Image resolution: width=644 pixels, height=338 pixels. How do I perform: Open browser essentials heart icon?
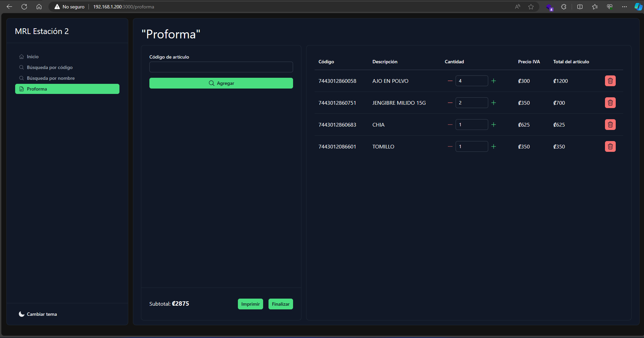(x=610, y=7)
